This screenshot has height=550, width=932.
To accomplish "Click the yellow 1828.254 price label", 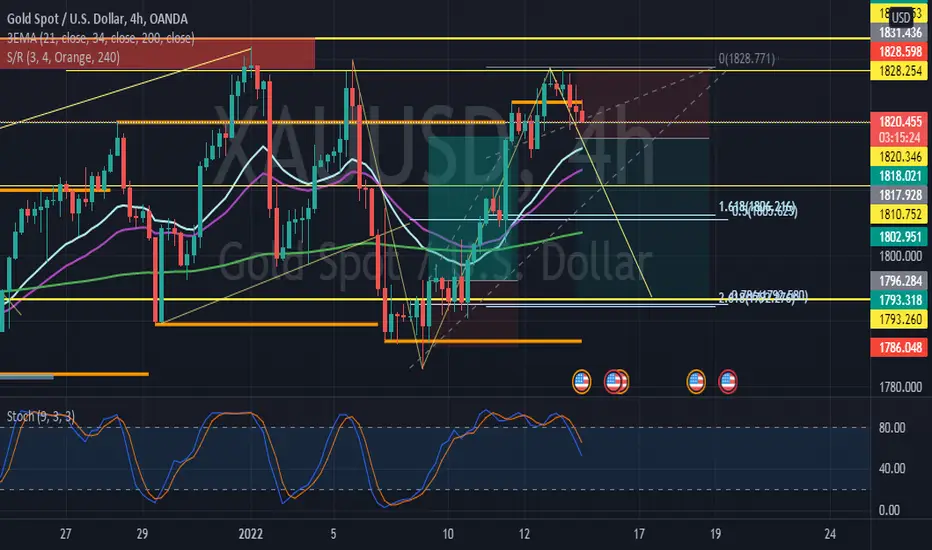I will tap(900, 71).
